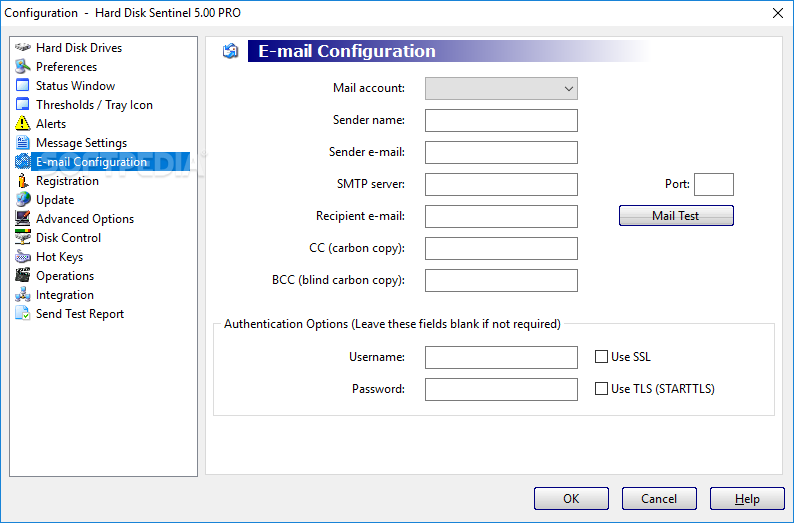Enable the Use TLS (STARTTLS) checkbox

601,388
